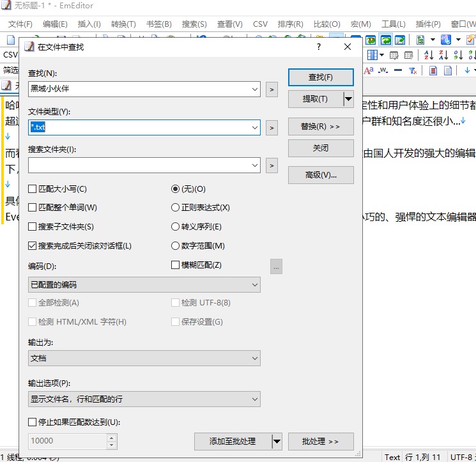Image resolution: width=476 pixels, height=462 pixels.
Task: Open arrow menu next to 提取(T)
Action: 348,99
